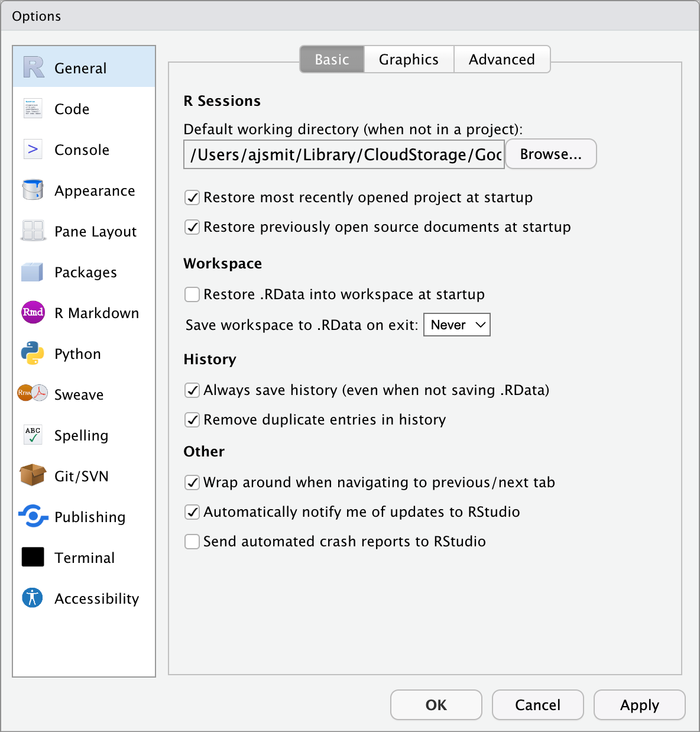Click the Console prompt icon
The image size is (700, 732).
(x=33, y=149)
